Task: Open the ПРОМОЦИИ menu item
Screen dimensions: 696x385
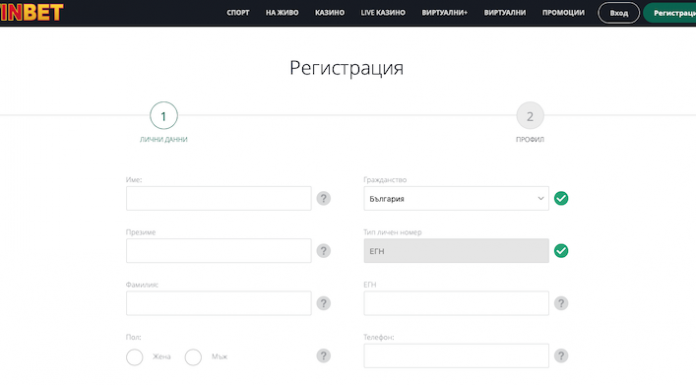Action: click(563, 13)
